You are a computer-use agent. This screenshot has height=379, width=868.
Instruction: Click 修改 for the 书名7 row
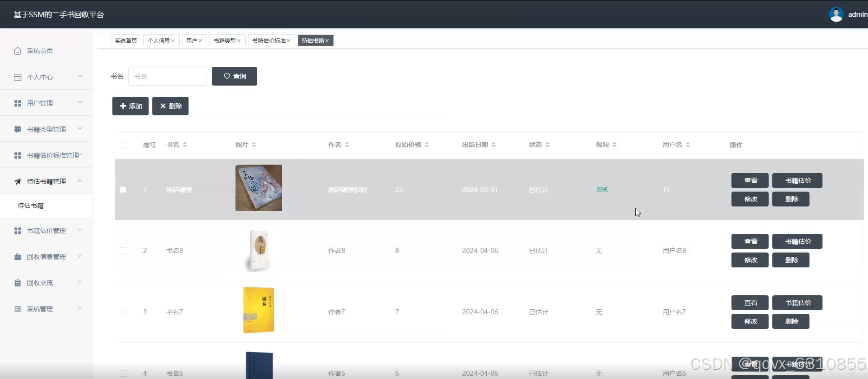point(750,321)
